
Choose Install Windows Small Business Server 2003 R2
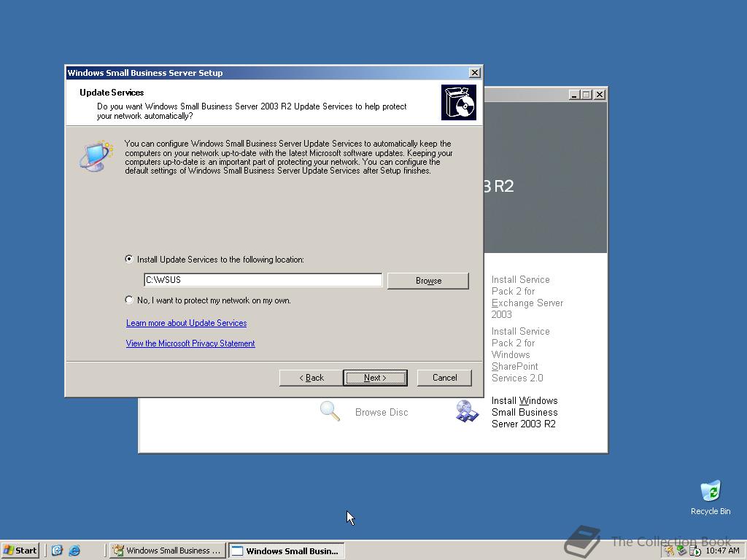coord(524,413)
